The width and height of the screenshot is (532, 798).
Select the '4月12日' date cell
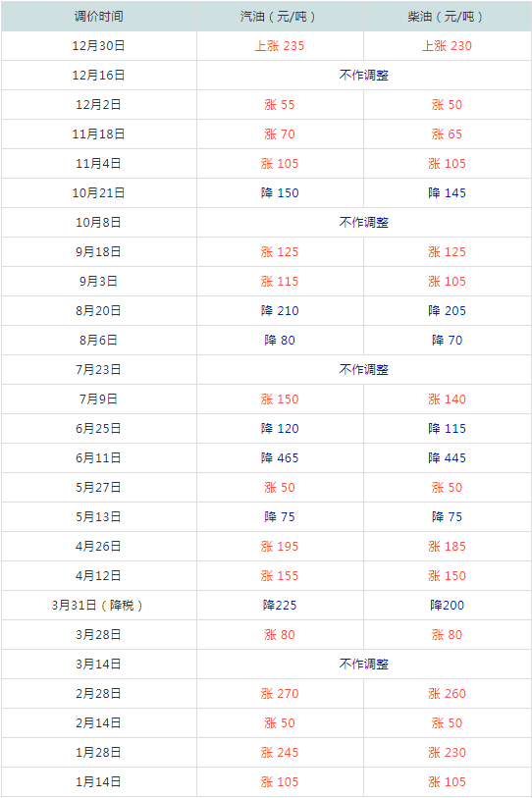tap(99, 576)
